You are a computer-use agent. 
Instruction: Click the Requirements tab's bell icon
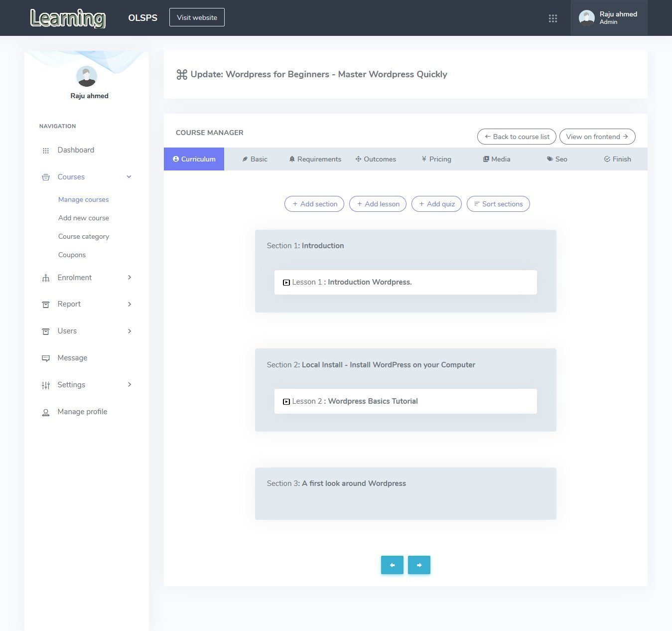point(292,159)
